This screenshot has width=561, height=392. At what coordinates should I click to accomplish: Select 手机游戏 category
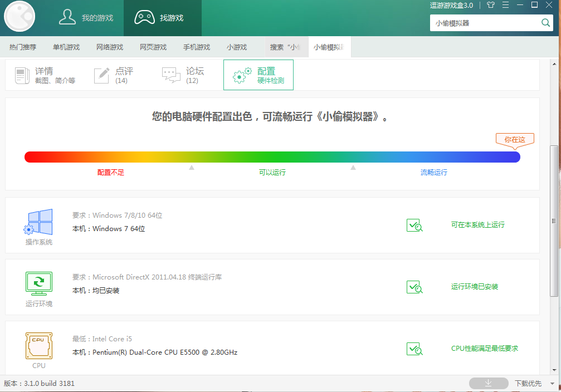click(197, 47)
